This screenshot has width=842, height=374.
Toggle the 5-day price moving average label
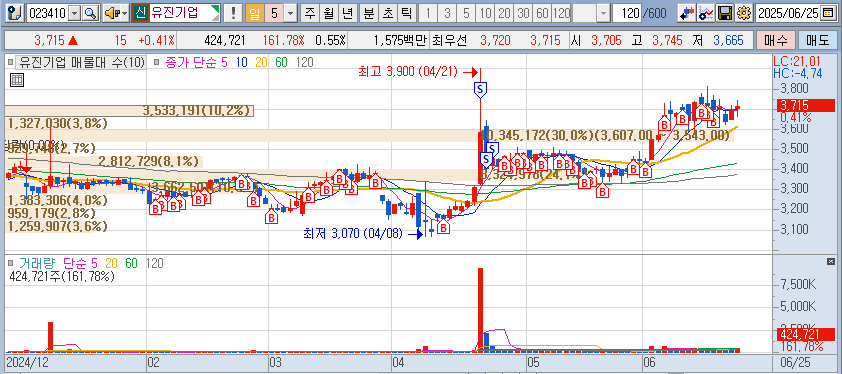pyautogui.click(x=223, y=62)
